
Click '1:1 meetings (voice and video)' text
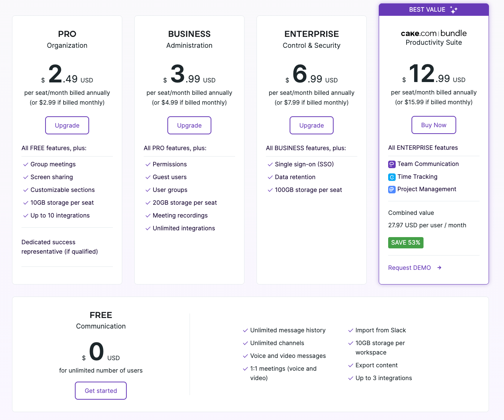(283, 373)
